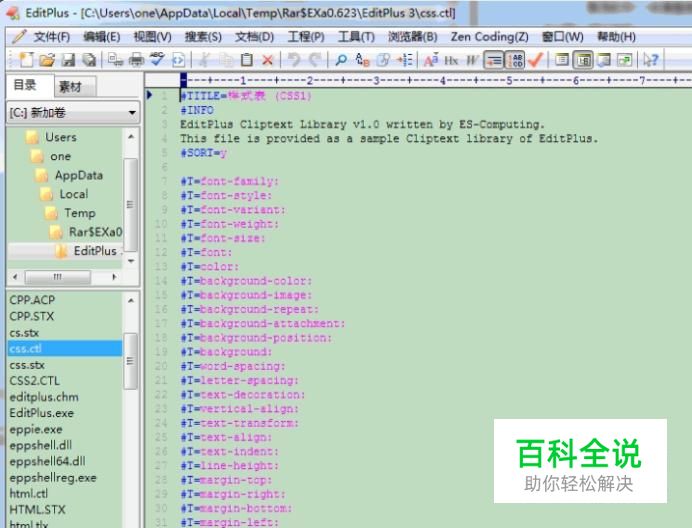Screen dimensions: 692x528
Task: Switch to the 素材 tab
Action: pyautogui.click(x=74, y=87)
